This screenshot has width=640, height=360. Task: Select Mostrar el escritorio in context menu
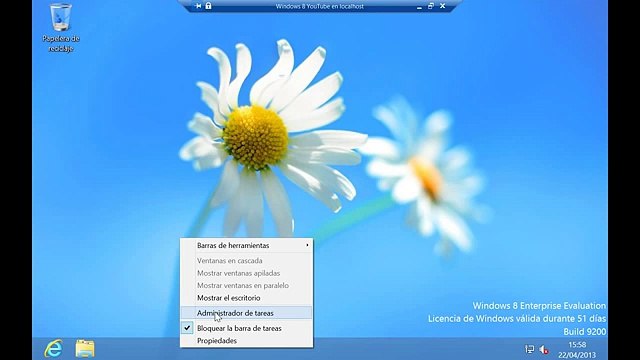247,298
